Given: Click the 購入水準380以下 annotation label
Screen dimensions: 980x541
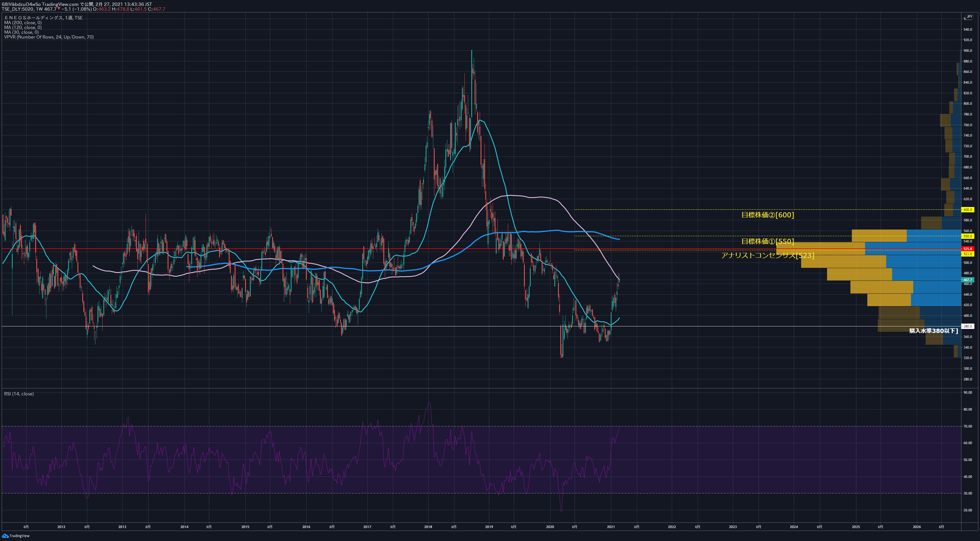Looking at the screenshot, I should tap(934, 331).
